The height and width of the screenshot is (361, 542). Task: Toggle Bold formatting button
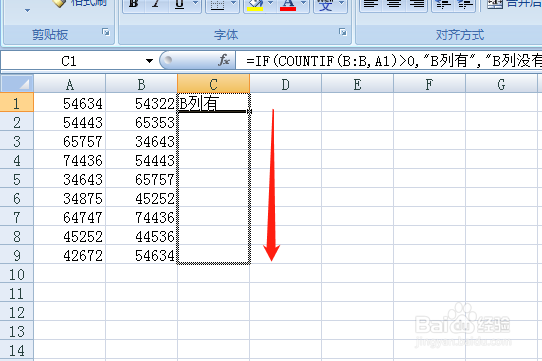(134, 4)
